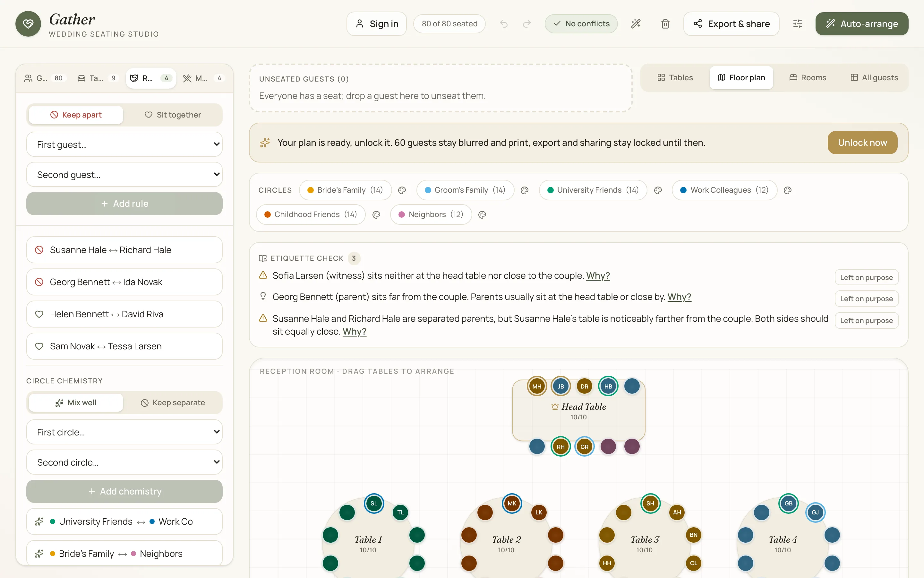Select the BN guest seat at Table 3
Viewport: 924px width, 578px height.
[x=693, y=535]
